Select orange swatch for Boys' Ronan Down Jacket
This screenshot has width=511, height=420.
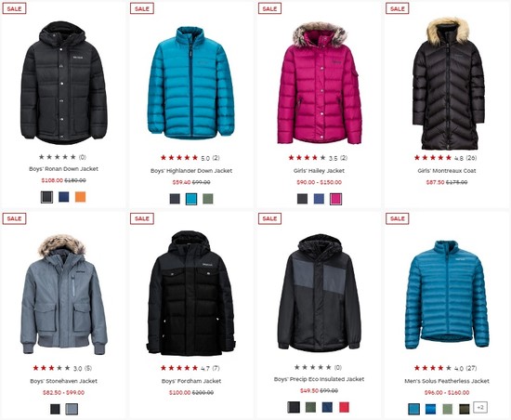pos(80,197)
